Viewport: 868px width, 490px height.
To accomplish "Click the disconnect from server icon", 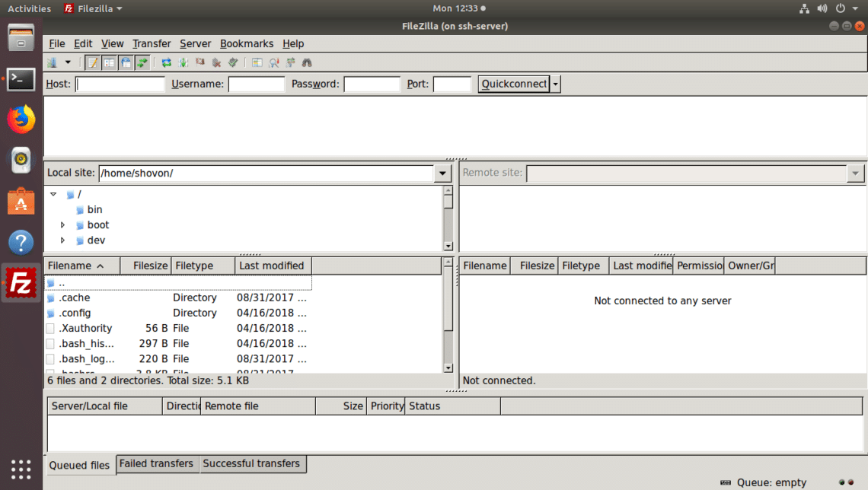I will pyautogui.click(x=217, y=62).
